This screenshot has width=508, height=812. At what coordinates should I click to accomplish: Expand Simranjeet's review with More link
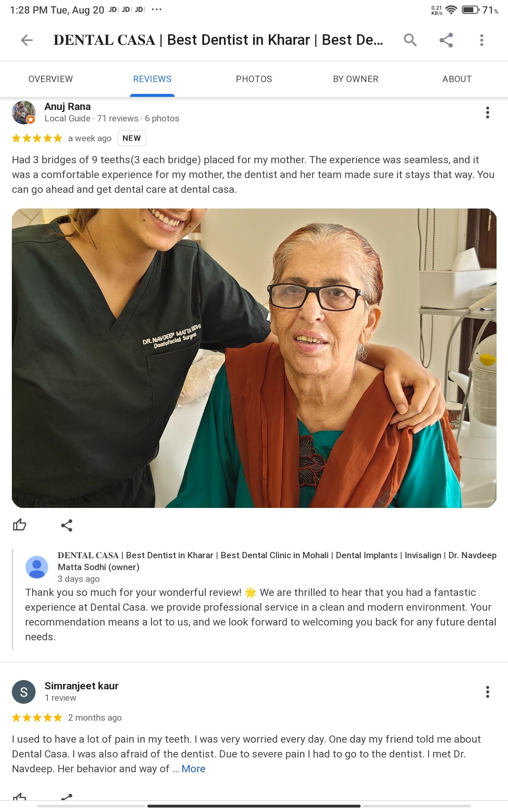[193, 769]
